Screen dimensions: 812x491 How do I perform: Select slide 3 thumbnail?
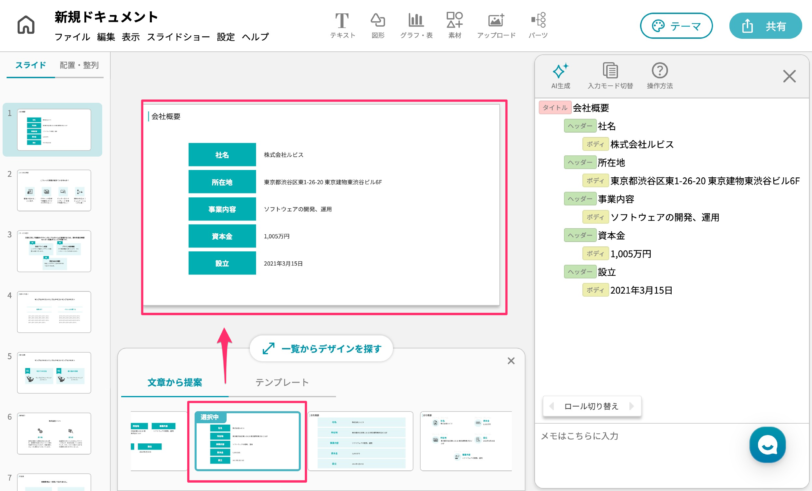[54, 251]
